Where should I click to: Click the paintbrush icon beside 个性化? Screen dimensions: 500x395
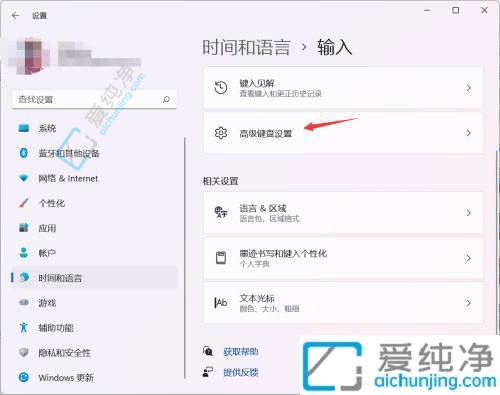click(23, 203)
